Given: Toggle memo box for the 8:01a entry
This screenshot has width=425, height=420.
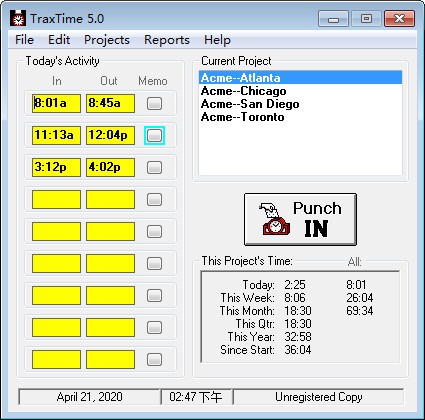Looking at the screenshot, I should point(154,103).
